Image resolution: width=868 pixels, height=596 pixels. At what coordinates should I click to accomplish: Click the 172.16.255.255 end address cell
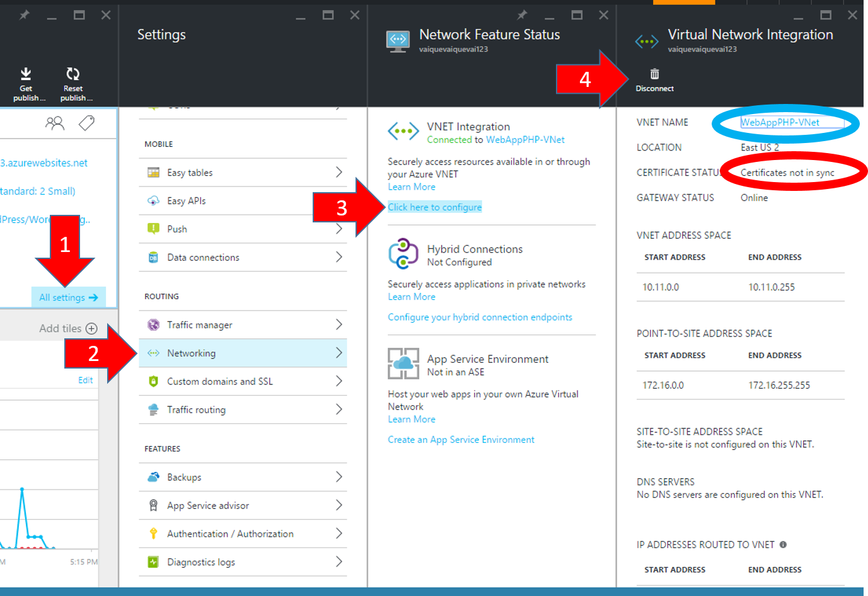pyautogui.click(x=779, y=386)
